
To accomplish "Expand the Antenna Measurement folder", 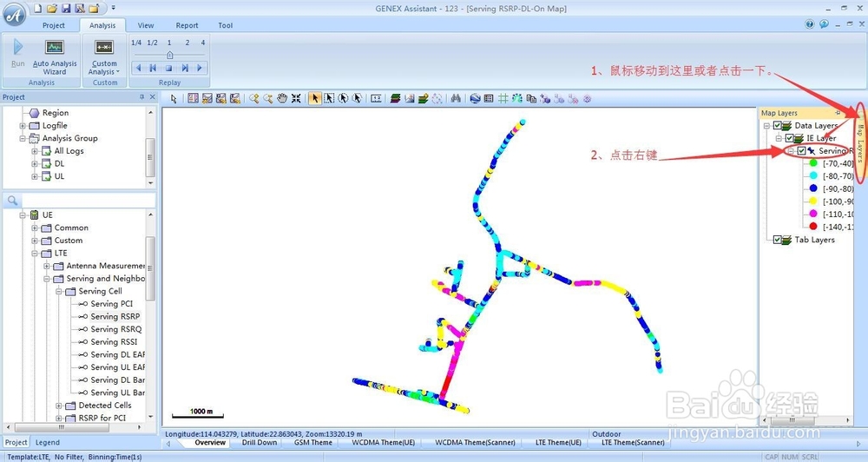I will tap(47, 266).
